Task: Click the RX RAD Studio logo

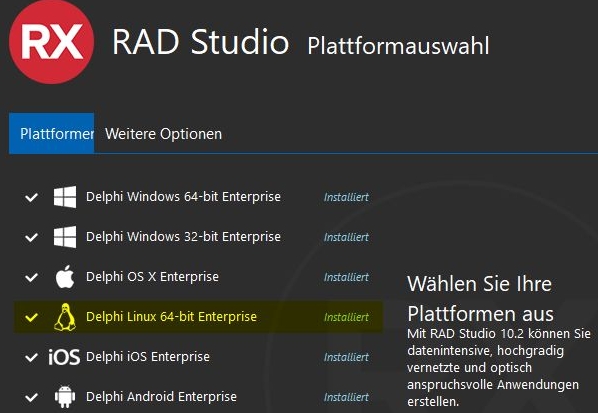Action: click(51, 42)
